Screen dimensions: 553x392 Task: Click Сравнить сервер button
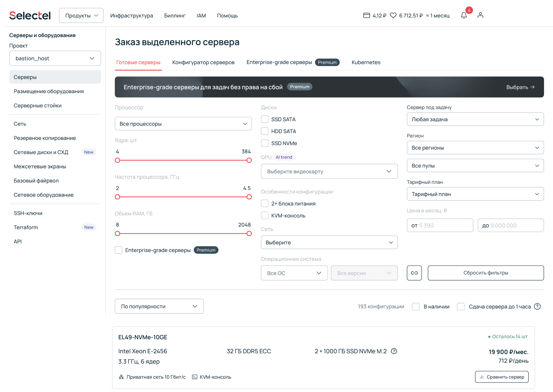coord(502,377)
